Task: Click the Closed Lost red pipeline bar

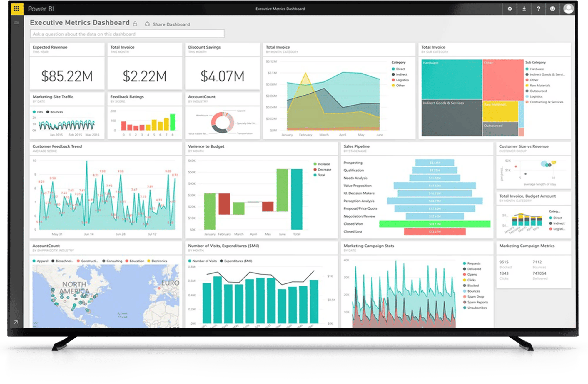Action: pos(435,231)
